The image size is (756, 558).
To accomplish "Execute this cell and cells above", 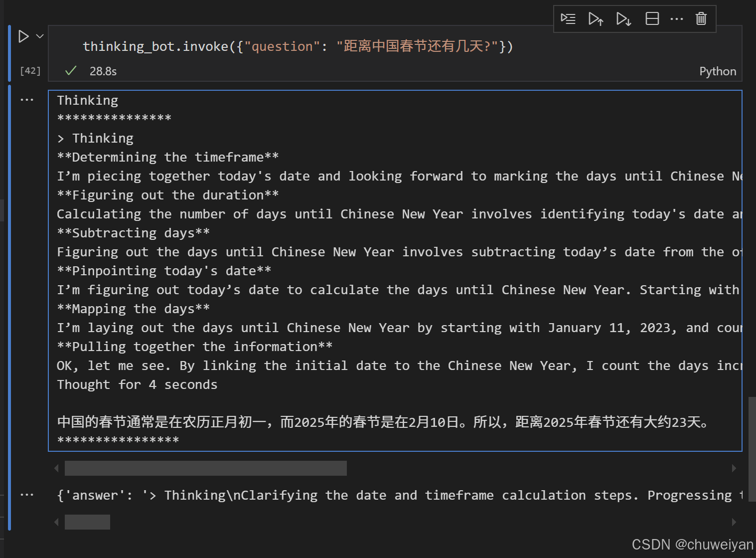I will (x=596, y=18).
